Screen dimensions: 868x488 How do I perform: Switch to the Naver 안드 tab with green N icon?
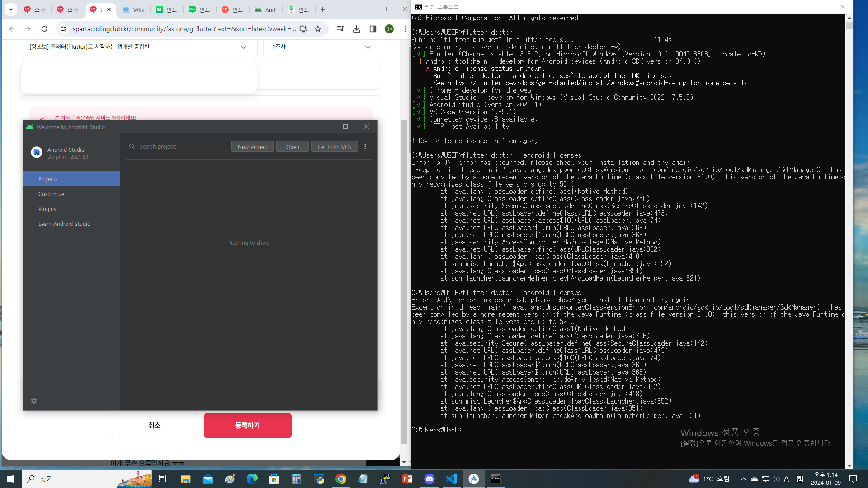point(167,9)
